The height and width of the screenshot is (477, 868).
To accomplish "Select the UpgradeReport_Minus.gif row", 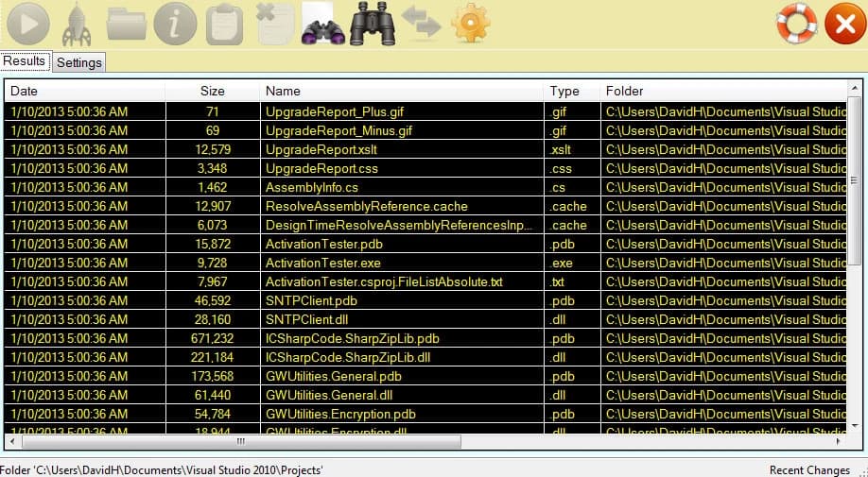I will click(x=425, y=130).
